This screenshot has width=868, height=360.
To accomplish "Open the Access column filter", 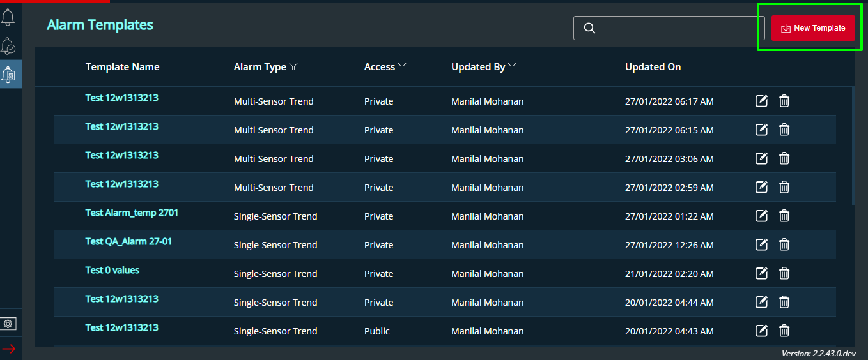I will (x=402, y=67).
